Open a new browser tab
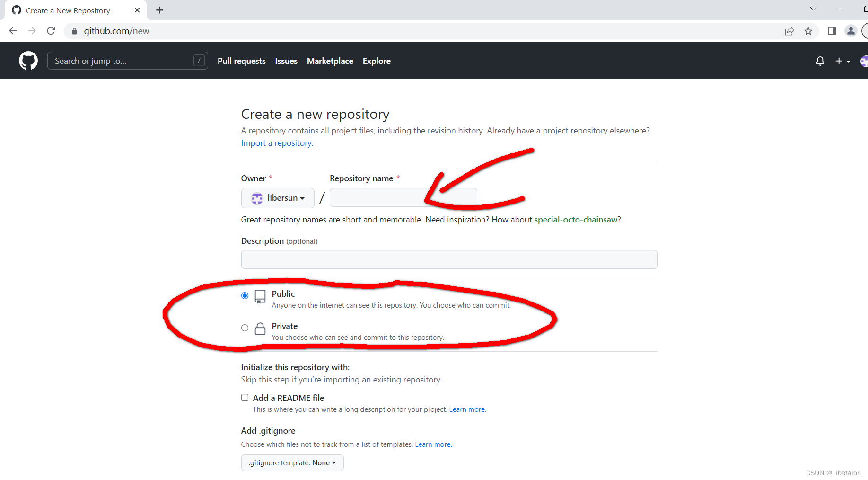Viewport: 868px width, 480px height. [x=159, y=10]
